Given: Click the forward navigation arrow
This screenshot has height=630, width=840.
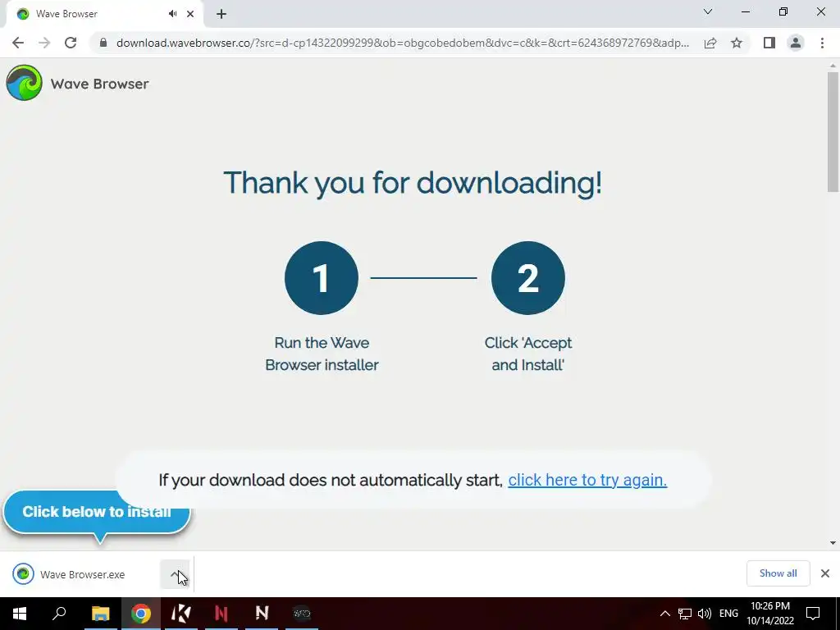Looking at the screenshot, I should [x=44, y=43].
